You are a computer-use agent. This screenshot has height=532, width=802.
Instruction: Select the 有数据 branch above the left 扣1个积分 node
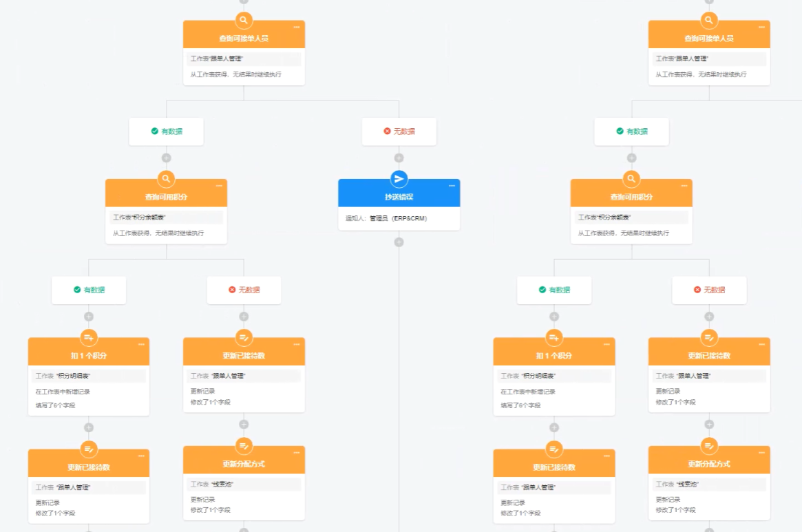point(89,290)
